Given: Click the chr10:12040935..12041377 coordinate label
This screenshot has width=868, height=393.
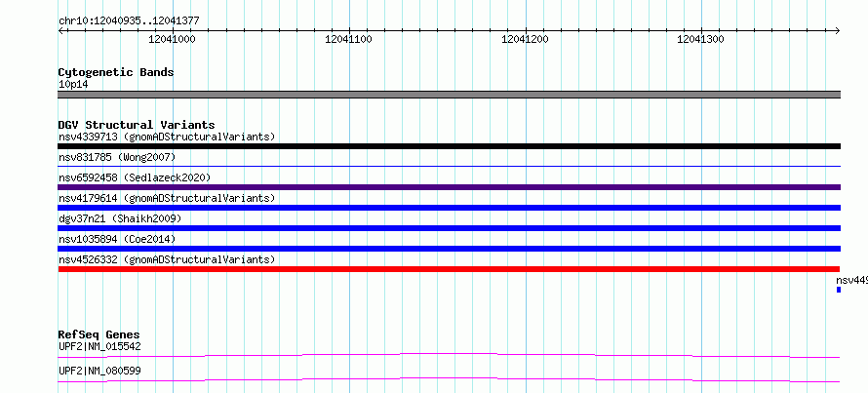Looking at the screenshot, I should (x=129, y=21).
